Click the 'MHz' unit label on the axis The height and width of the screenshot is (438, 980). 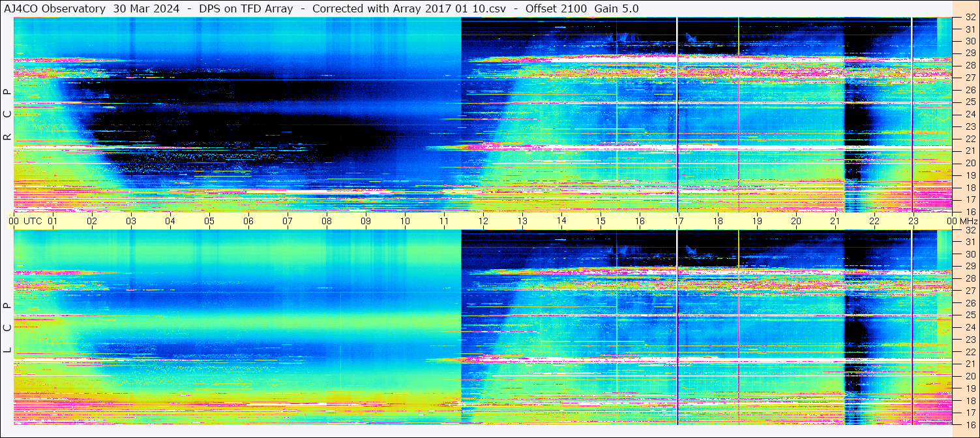(x=968, y=221)
